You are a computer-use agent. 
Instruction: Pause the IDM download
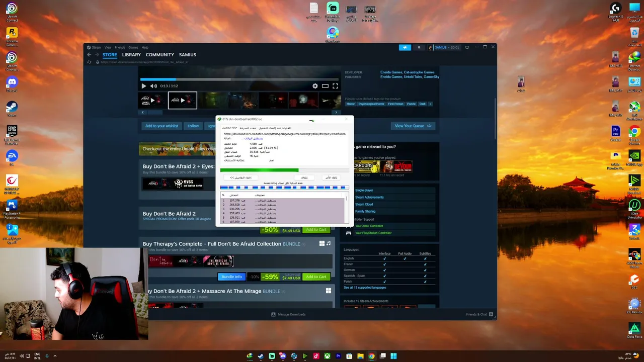304,177
